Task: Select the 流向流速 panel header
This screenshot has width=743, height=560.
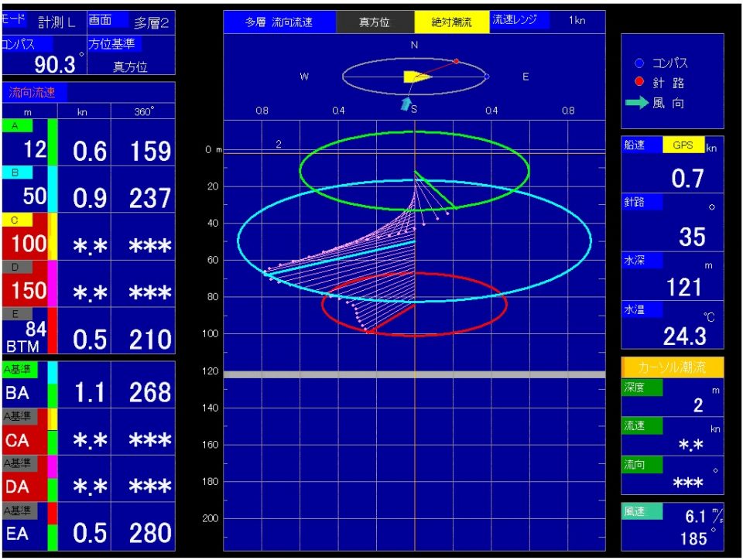Action: pos(34,92)
